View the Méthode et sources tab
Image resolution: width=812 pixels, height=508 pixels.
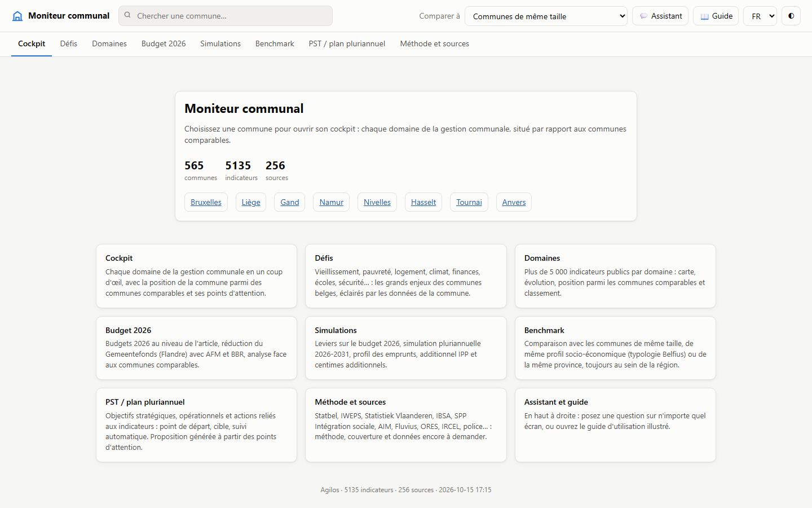click(434, 43)
